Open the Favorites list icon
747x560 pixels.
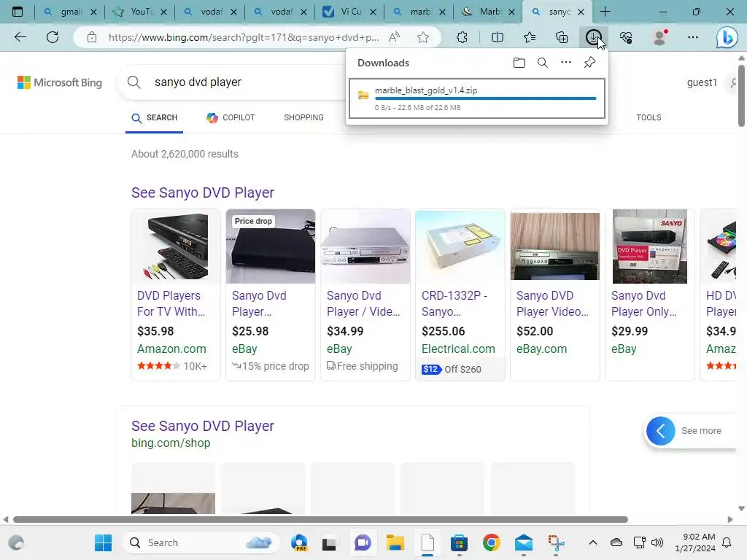pos(530,37)
